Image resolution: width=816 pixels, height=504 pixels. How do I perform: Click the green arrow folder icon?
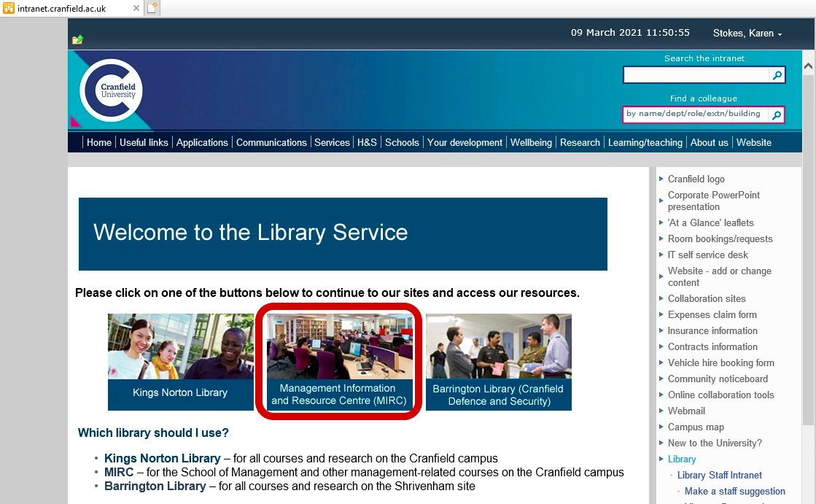78,39
